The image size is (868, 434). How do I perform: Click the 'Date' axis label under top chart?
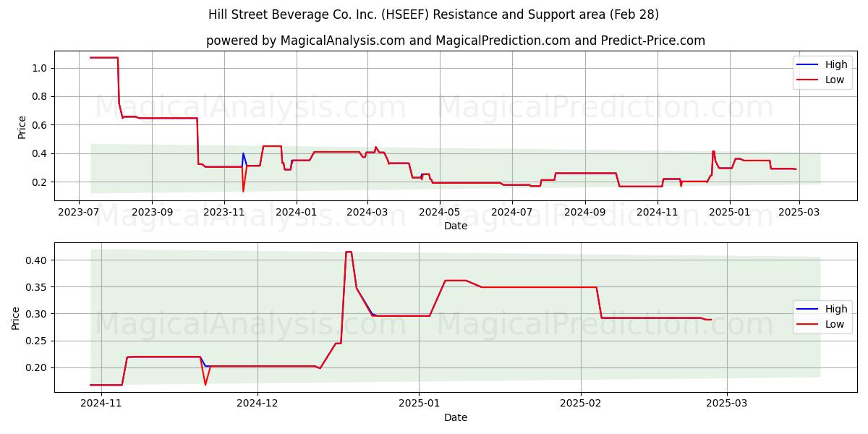pyautogui.click(x=456, y=226)
